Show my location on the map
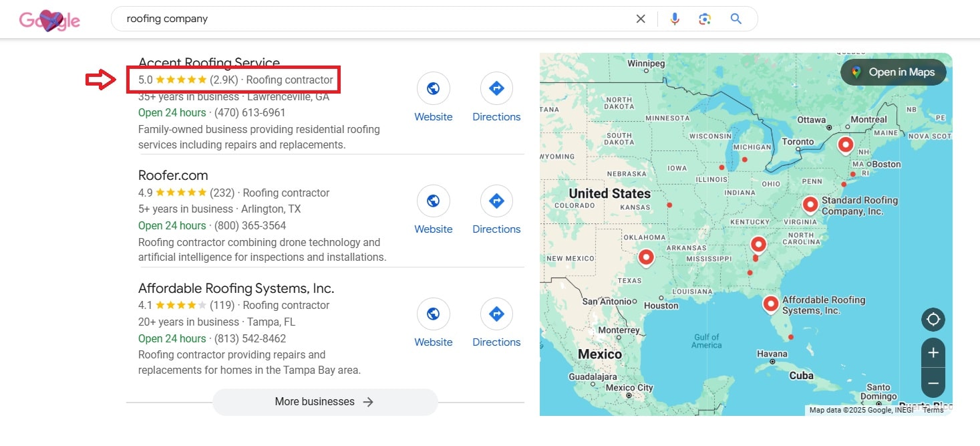Screen dimensions: 980x446 [933, 320]
